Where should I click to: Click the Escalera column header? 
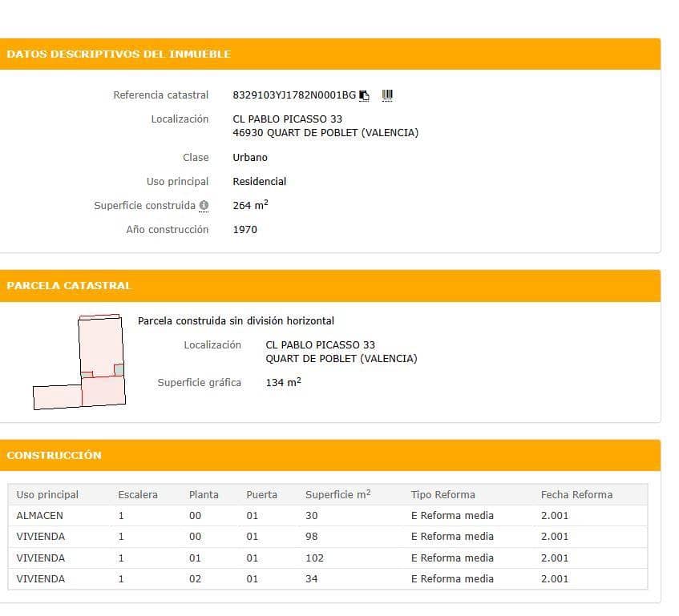pyautogui.click(x=138, y=494)
